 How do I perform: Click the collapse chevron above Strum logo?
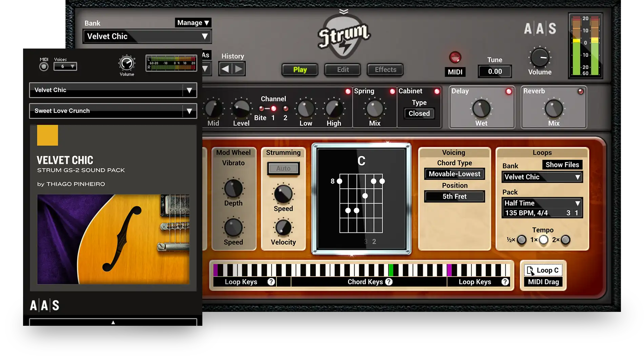coord(344,12)
